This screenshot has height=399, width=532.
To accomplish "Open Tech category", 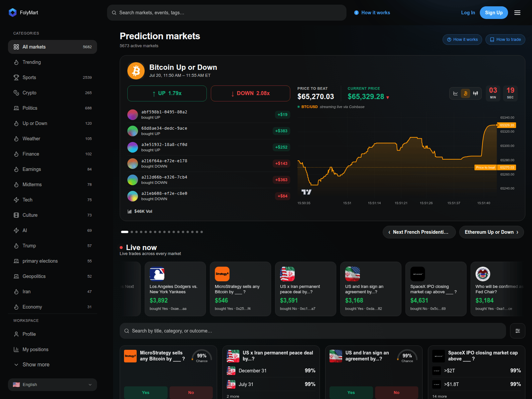I will point(53,200).
